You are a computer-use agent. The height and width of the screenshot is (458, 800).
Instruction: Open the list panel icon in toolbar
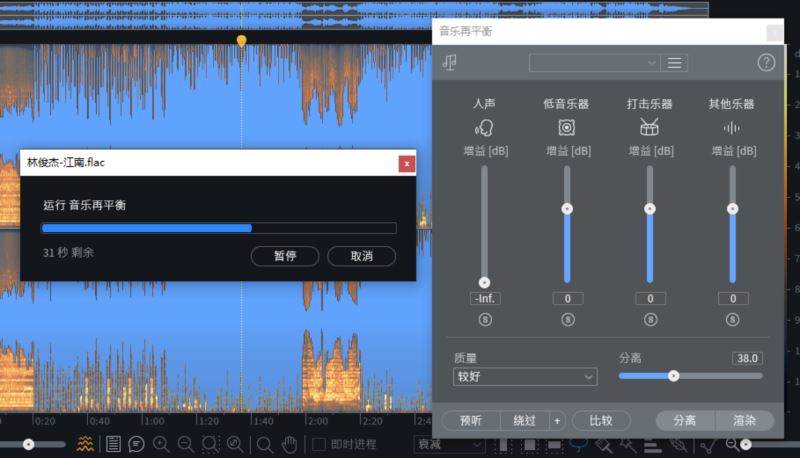click(113, 444)
